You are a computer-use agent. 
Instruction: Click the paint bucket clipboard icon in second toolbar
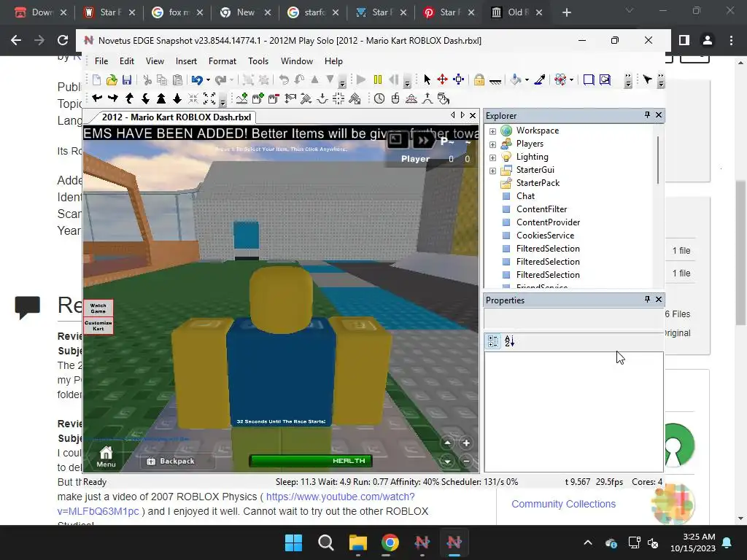pos(444,98)
